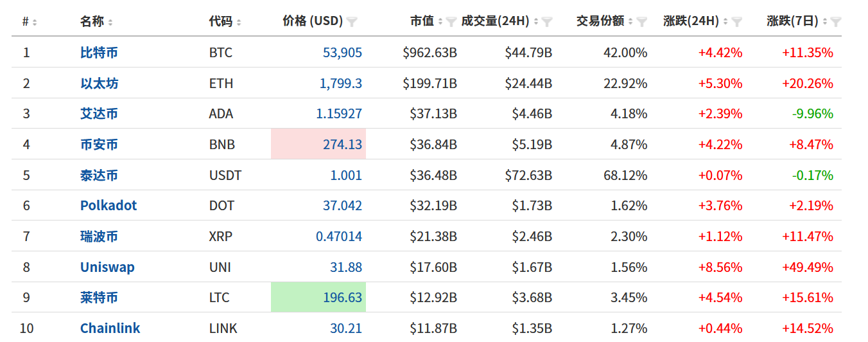
Task: Open the 币安币 coin link
Action: click(99, 145)
